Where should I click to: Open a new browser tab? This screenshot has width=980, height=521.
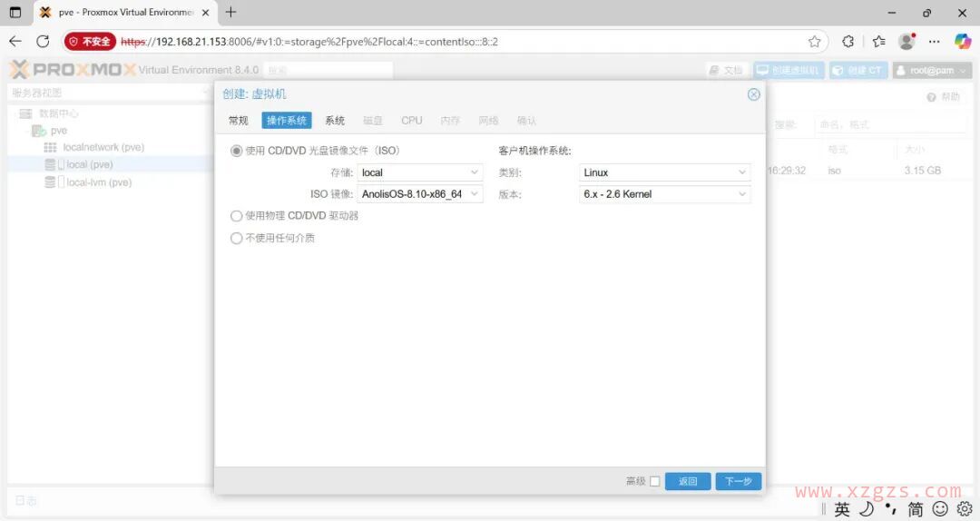230,12
